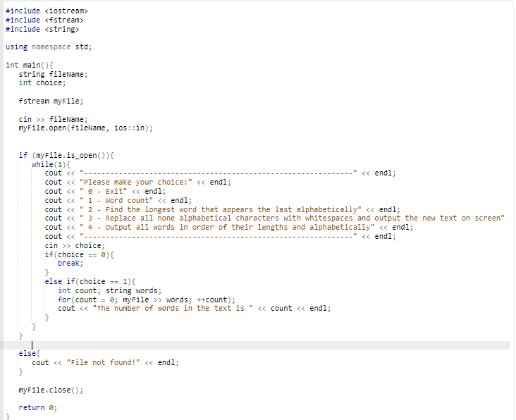Click the '#include <string>' line
The width and height of the screenshot is (516, 420).
pyautogui.click(x=42, y=30)
